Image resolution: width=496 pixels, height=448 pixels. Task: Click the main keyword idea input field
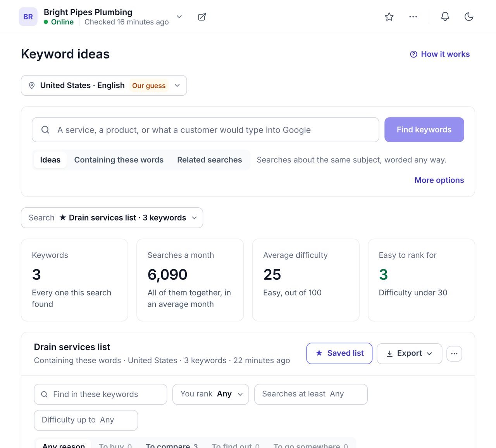(205, 130)
